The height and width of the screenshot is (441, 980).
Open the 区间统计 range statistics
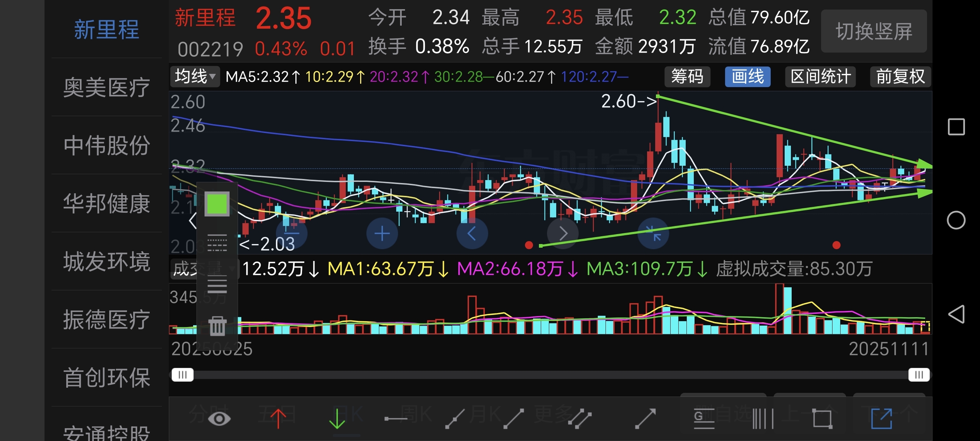(820, 76)
